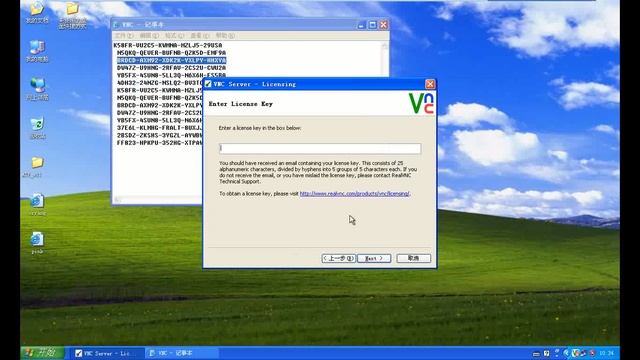This screenshot has height=360, width=640.
Task: Click VNC Server tray icon
Action: (576, 353)
